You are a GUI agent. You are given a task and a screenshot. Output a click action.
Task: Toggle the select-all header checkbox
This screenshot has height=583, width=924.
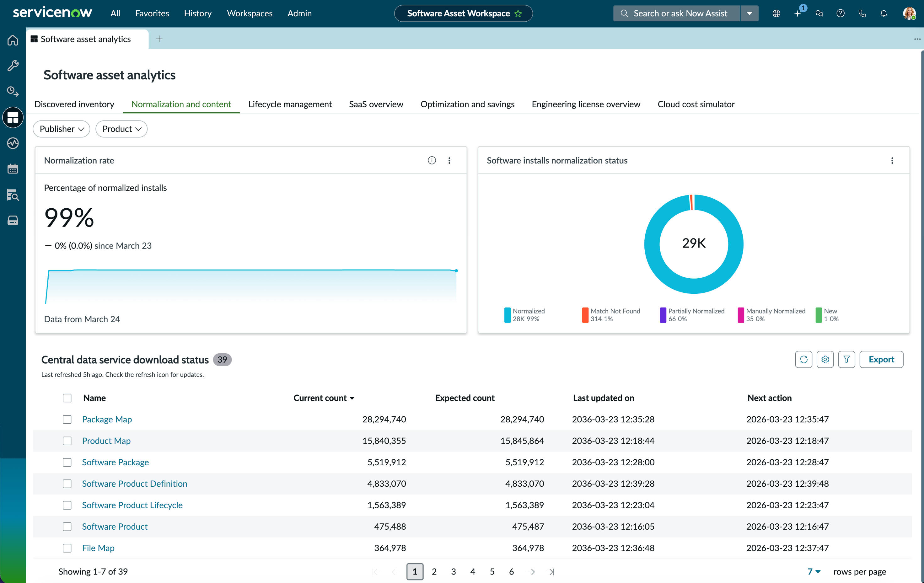point(67,398)
